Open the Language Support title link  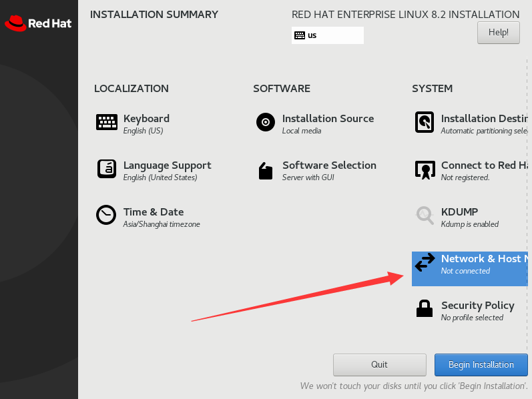pyautogui.click(x=168, y=165)
